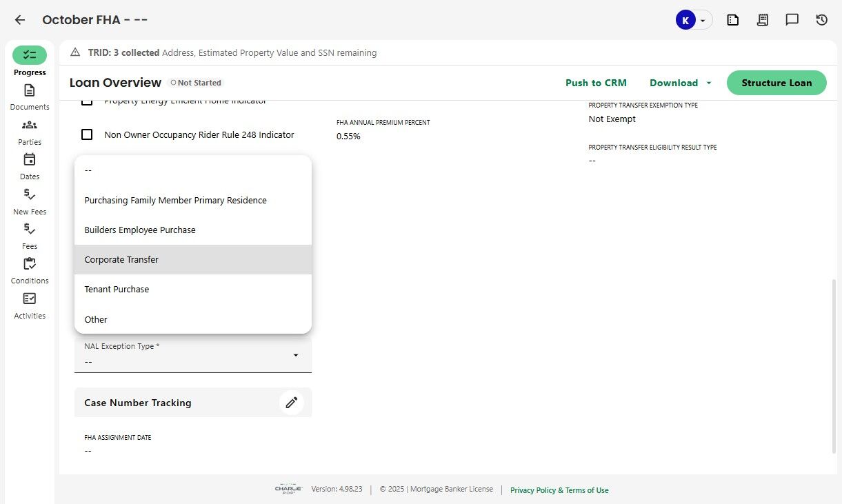
Task: Open the NAL Exception Type dropdown
Action: (192, 355)
